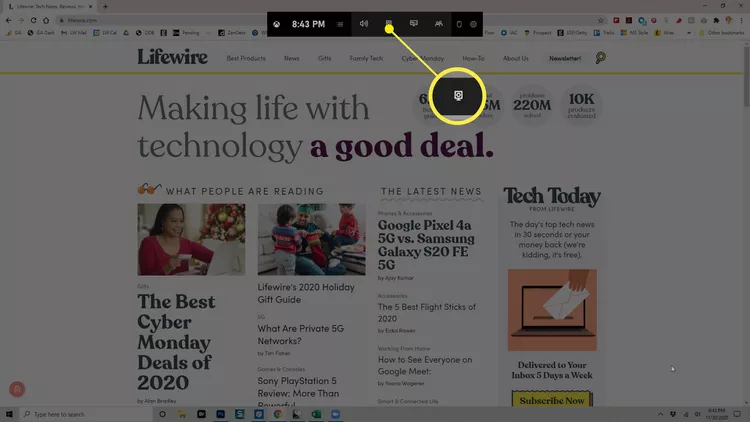Open Lifewire's 2020 Holiday Gift Guide

click(x=306, y=293)
